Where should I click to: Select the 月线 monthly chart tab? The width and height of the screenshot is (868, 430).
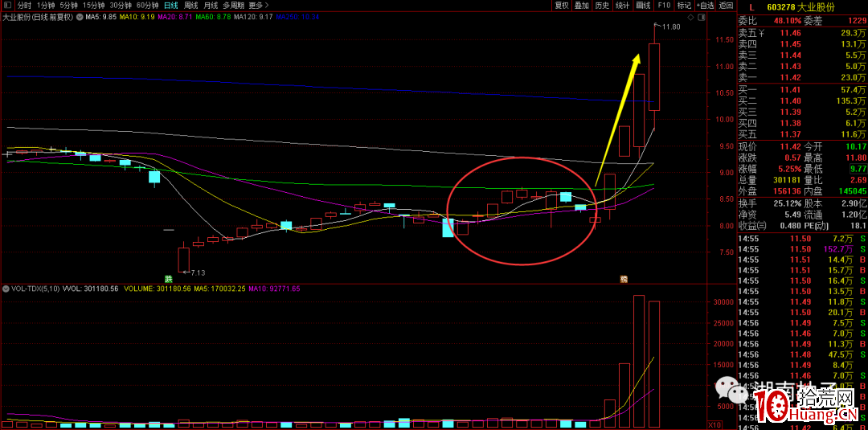[x=211, y=6]
